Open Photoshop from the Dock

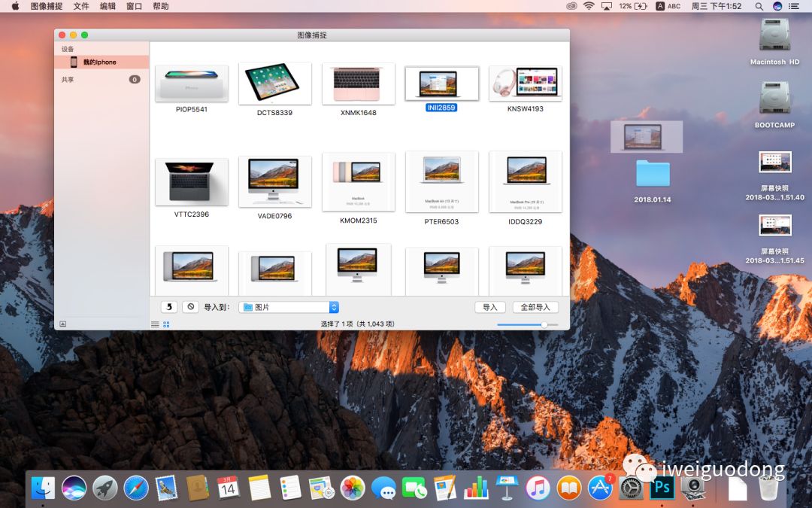coord(662,488)
